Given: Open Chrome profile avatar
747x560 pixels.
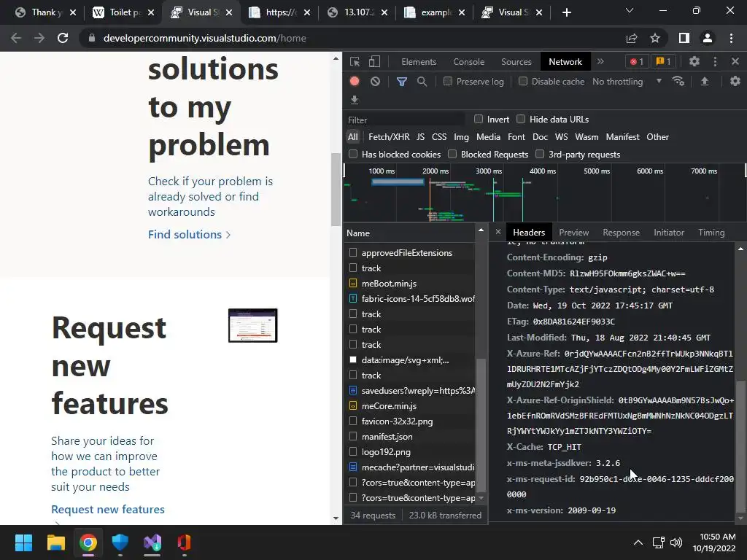Looking at the screenshot, I should tap(708, 38).
